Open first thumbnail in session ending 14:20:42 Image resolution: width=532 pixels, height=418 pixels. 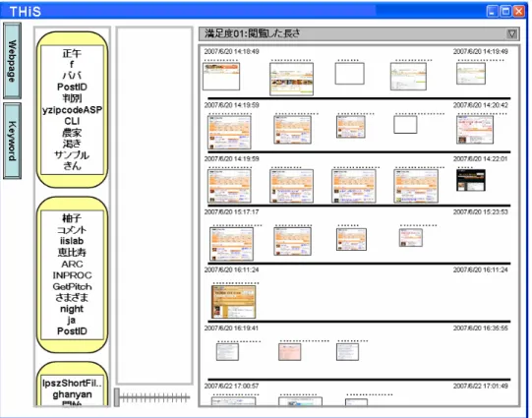click(229, 133)
